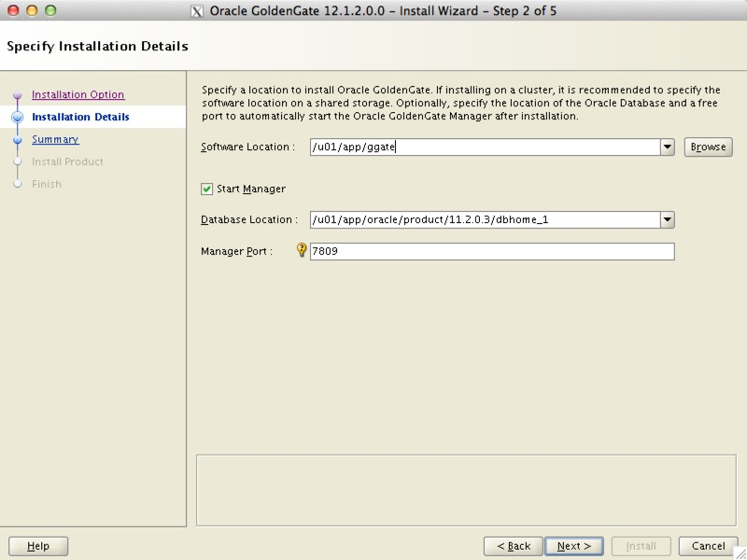
Task: Click the Install Product step label
Action: coord(67,161)
